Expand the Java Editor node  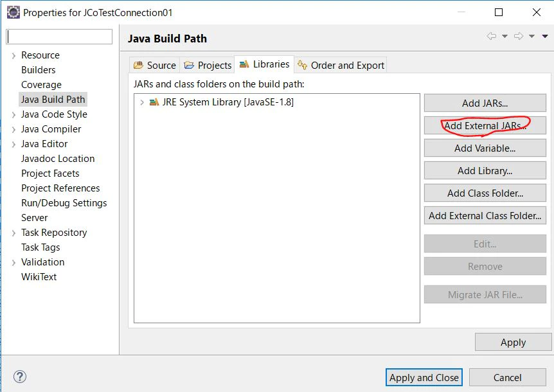(13, 145)
